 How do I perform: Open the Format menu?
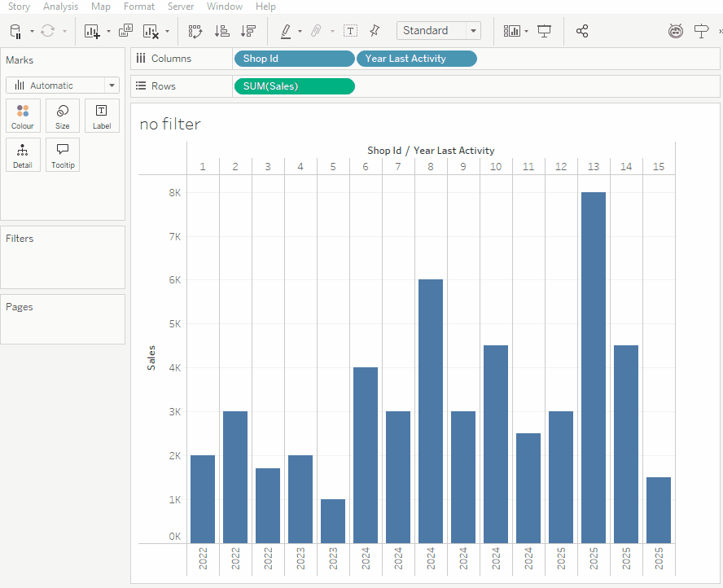pos(138,7)
